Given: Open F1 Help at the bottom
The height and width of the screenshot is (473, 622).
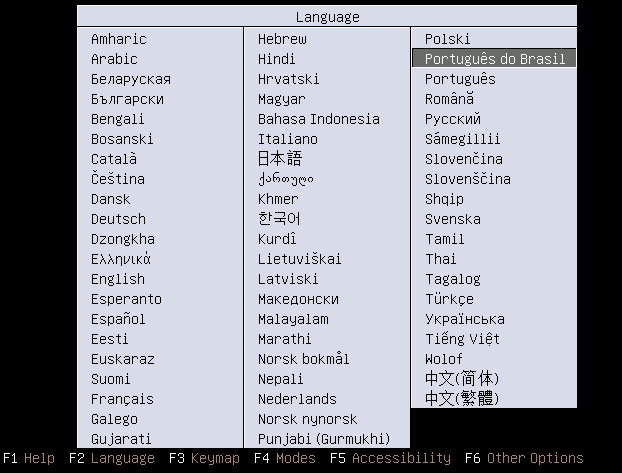Looking at the screenshot, I should click(x=29, y=458).
